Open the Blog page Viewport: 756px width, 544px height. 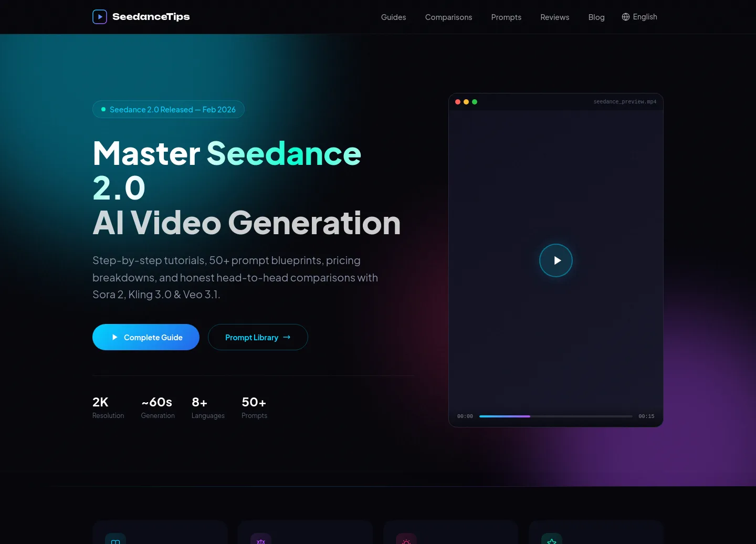[596, 17]
